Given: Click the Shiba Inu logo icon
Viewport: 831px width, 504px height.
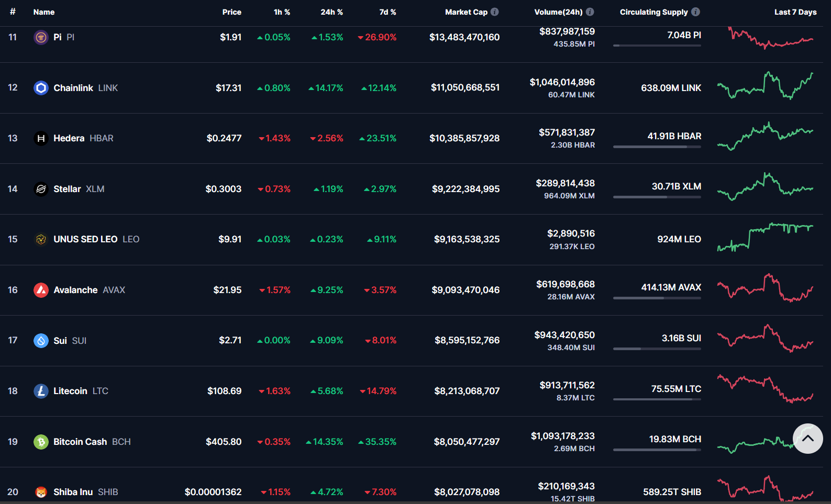Looking at the screenshot, I should click(41, 492).
